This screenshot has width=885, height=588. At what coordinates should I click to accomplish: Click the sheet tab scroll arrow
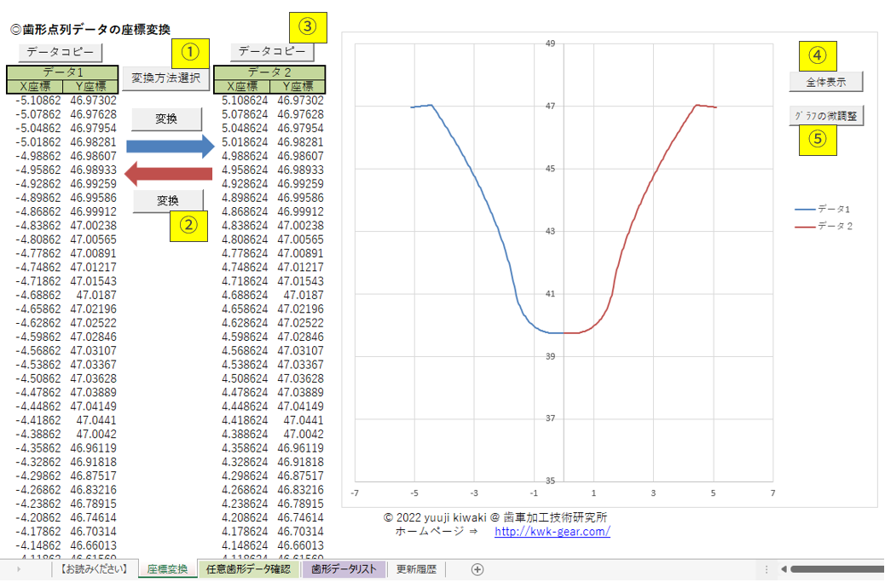click(20, 569)
